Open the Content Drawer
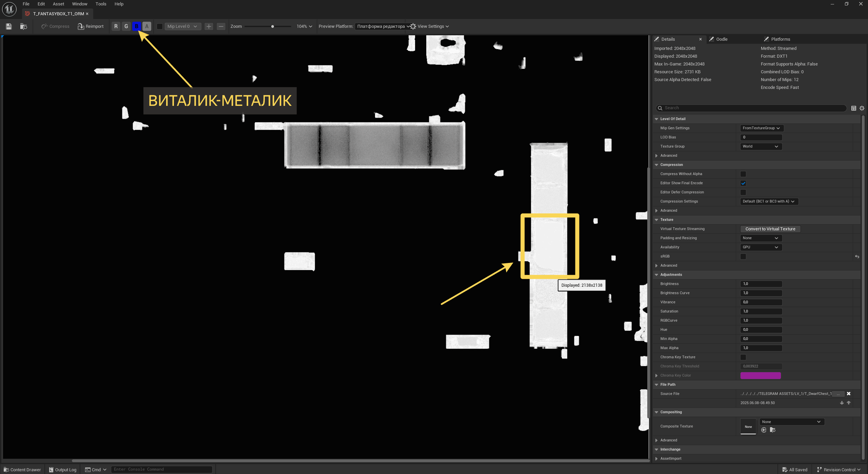The image size is (868, 474). [x=22, y=470]
